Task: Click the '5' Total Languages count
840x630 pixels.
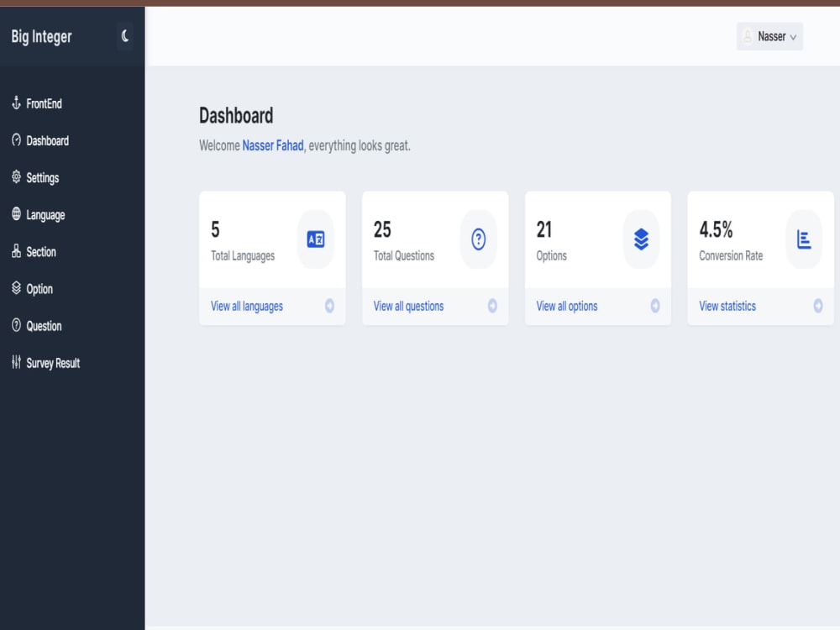Action: 215,230
